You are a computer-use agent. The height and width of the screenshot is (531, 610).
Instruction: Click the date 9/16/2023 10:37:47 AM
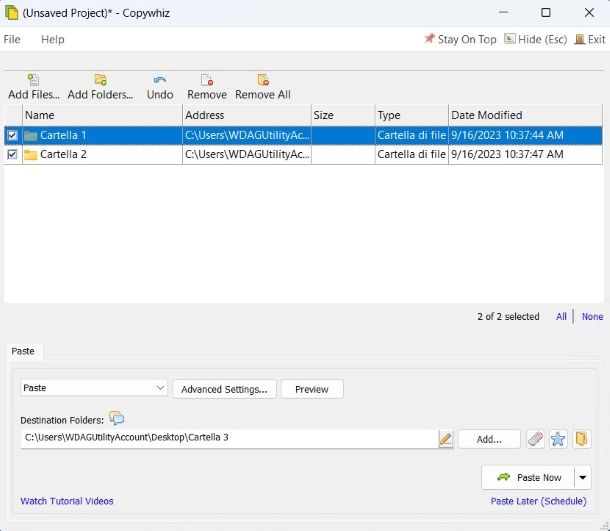point(507,154)
